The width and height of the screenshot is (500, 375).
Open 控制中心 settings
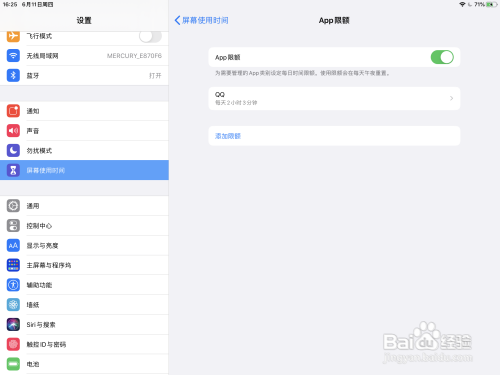84,225
